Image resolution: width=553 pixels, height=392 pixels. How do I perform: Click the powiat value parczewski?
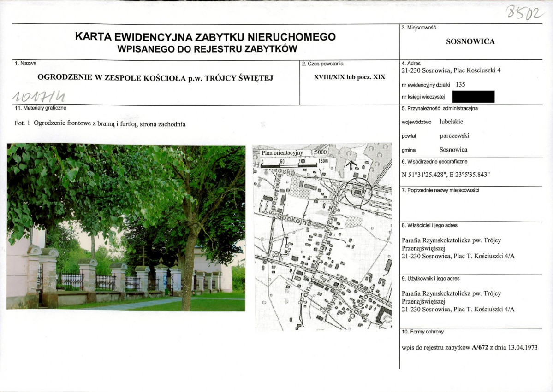click(x=454, y=135)
